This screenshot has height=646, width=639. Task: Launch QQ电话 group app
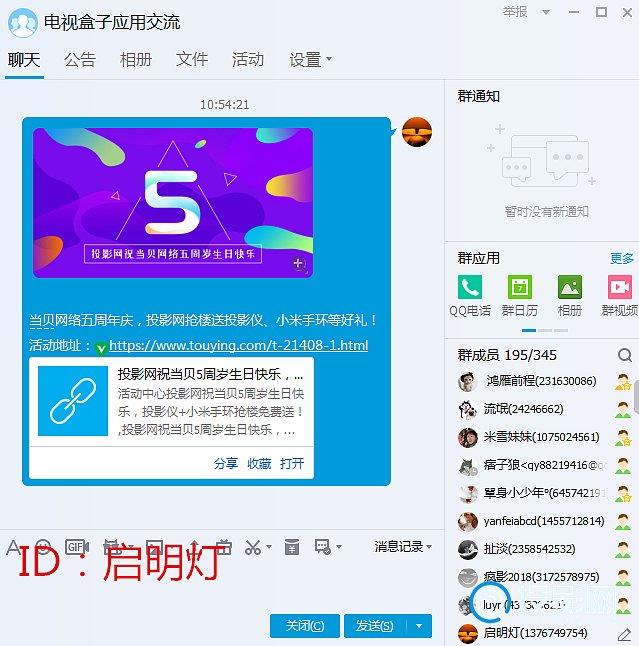pyautogui.click(x=470, y=296)
